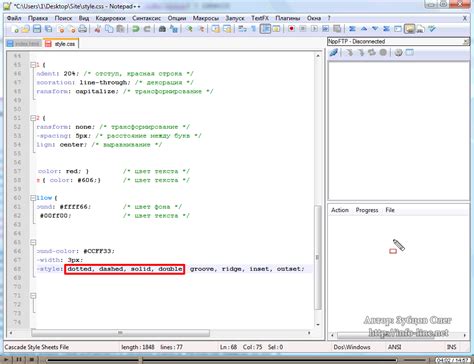The image size is (474, 364).
Task: Collapse the fold marker at line 45
Action: (33, 65)
